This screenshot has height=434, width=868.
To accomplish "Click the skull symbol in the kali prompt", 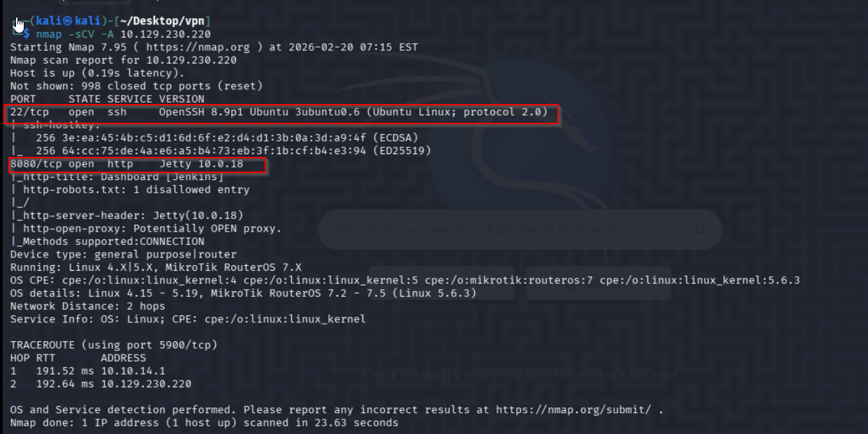I will pyautogui.click(x=48, y=21).
